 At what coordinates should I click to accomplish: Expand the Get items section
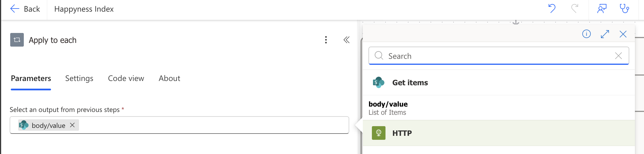click(410, 83)
